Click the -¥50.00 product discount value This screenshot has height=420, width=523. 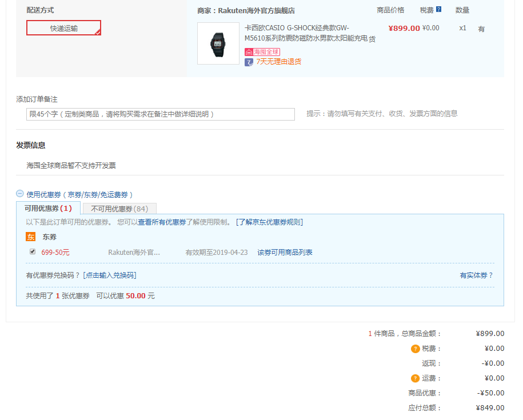tap(490, 393)
